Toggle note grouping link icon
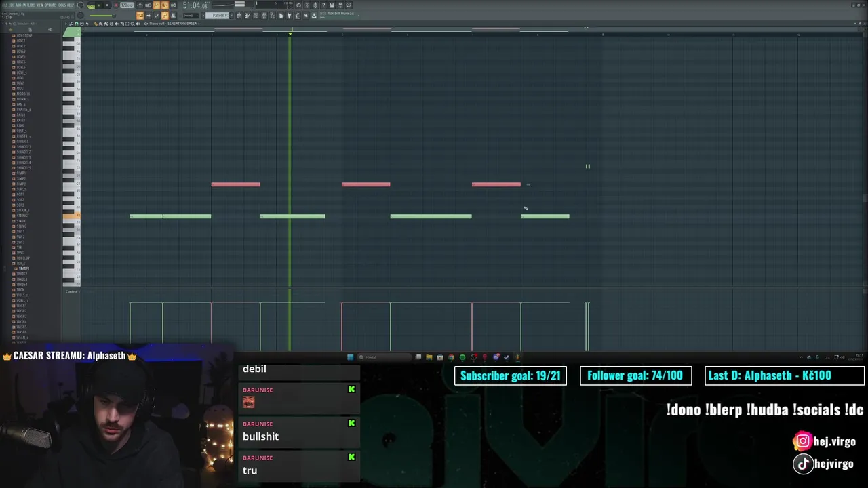Viewport: 868px width, 488px height. (165, 15)
